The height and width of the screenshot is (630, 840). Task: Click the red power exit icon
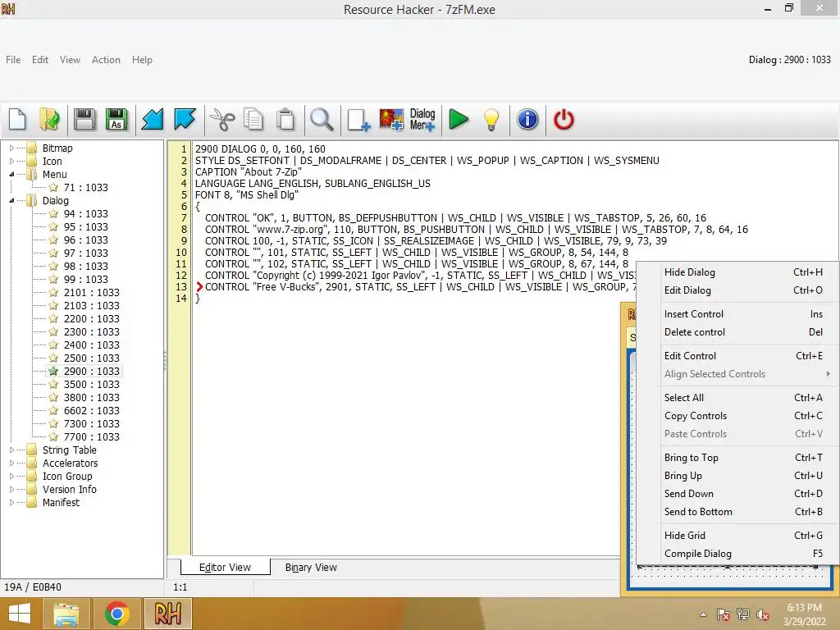[x=564, y=119]
